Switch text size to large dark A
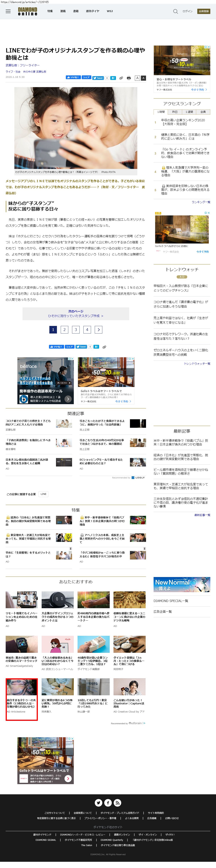Image resolution: width=216 pixels, height=868 pixels. (x=143, y=78)
